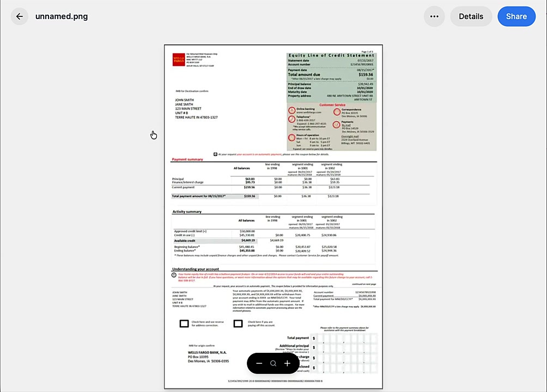Click the blue Share button

516,16
